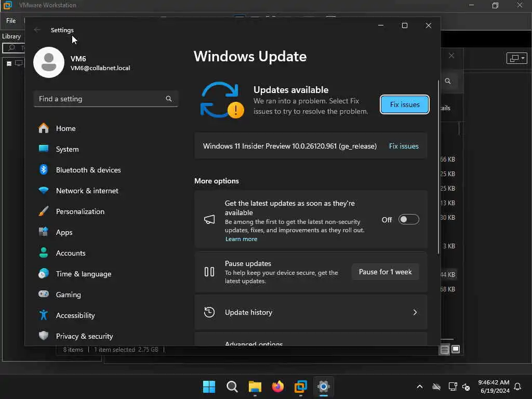Click search icon in background window
532x399 pixels.
[x=448, y=81]
